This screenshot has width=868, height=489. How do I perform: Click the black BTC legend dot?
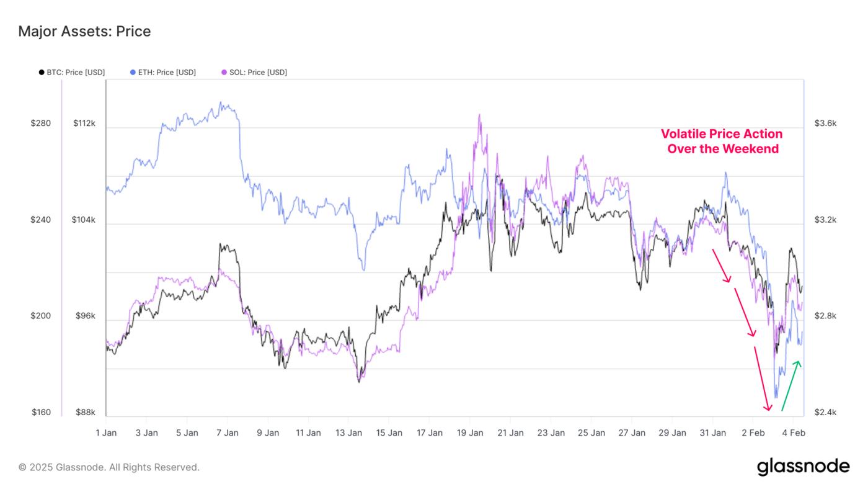pyautogui.click(x=42, y=73)
